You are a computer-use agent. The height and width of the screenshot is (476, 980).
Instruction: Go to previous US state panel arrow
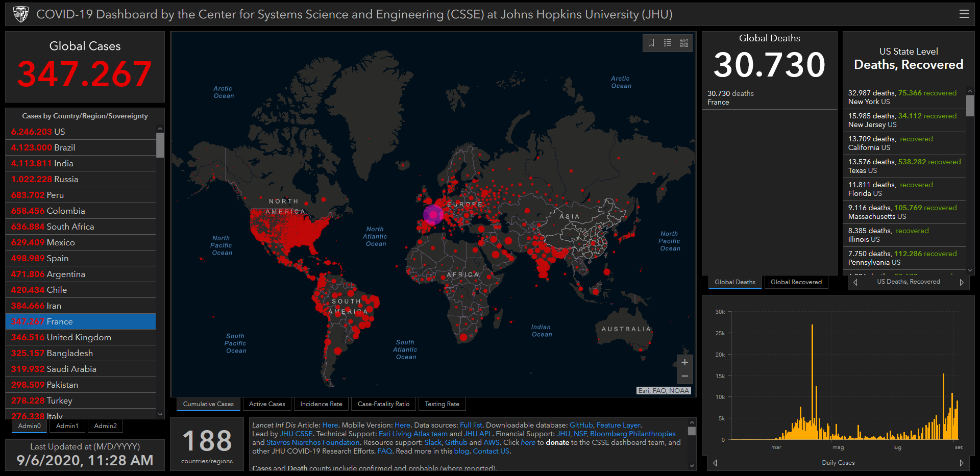click(855, 282)
